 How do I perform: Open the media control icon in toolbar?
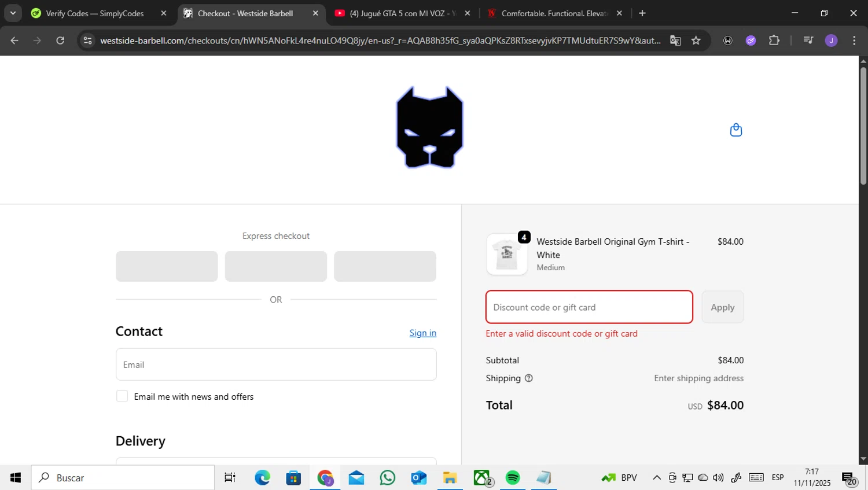(x=808, y=40)
